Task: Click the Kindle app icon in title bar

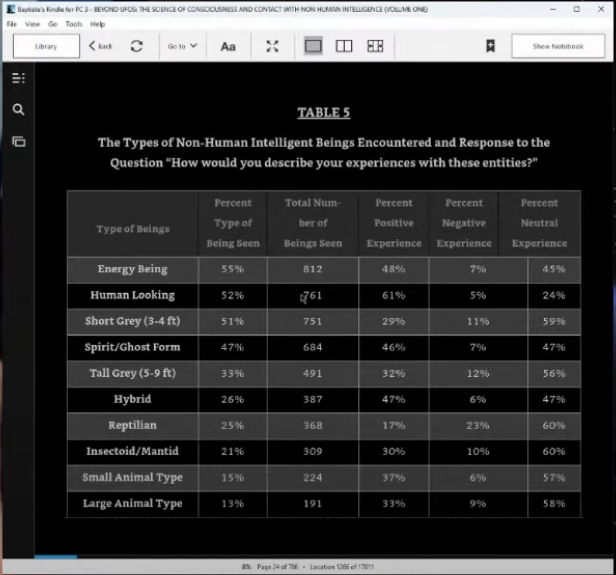Action: (8, 8)
